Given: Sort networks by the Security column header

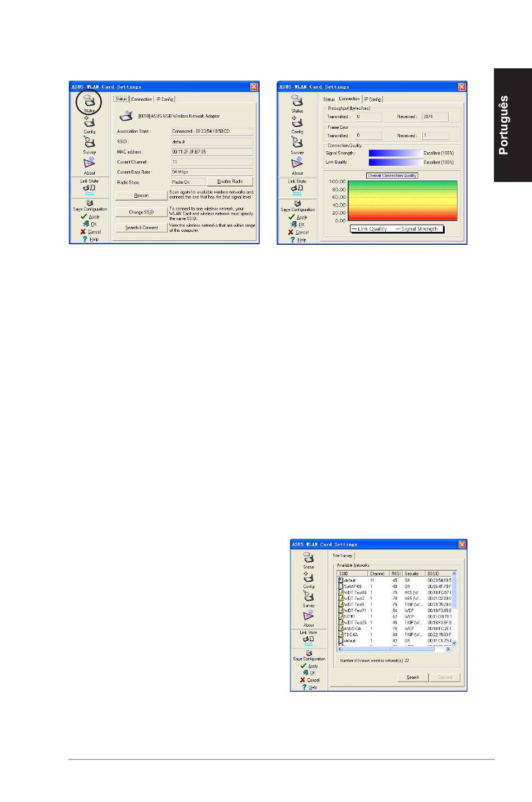Looking at the screenshot, I should [414, 574].
